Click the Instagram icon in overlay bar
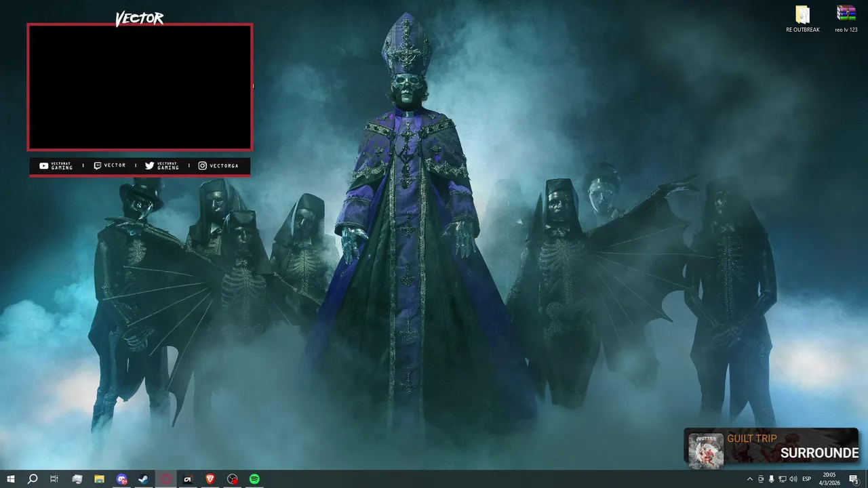This screenshot has height=488, width=868. (202, 165)
